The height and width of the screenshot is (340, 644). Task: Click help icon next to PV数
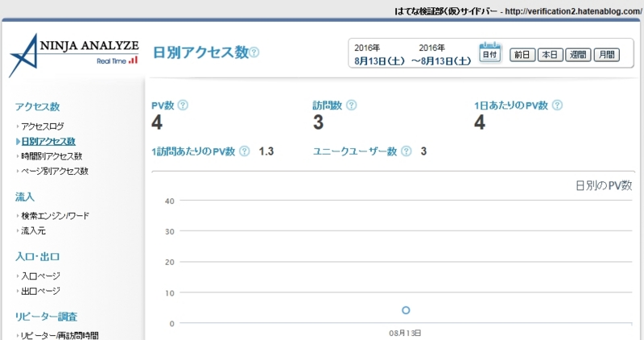[183, 106]
